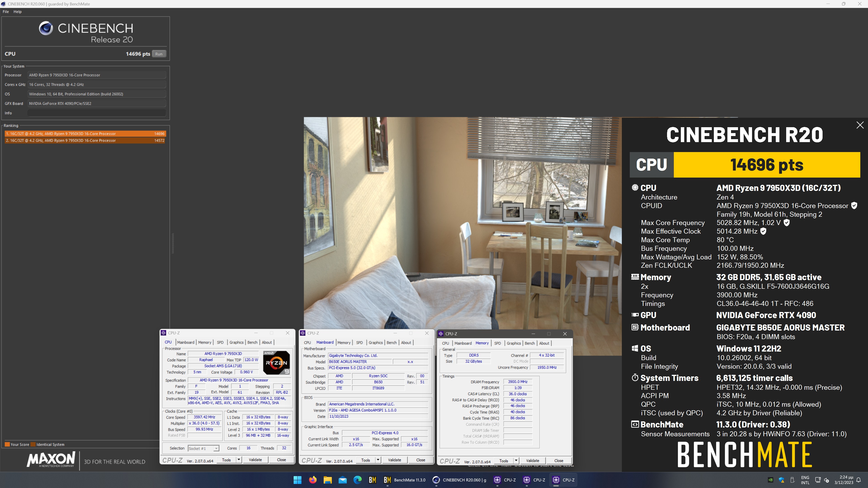Select the active third CPU-Z taskbar button
868x488 pixels.
[564, 480]
